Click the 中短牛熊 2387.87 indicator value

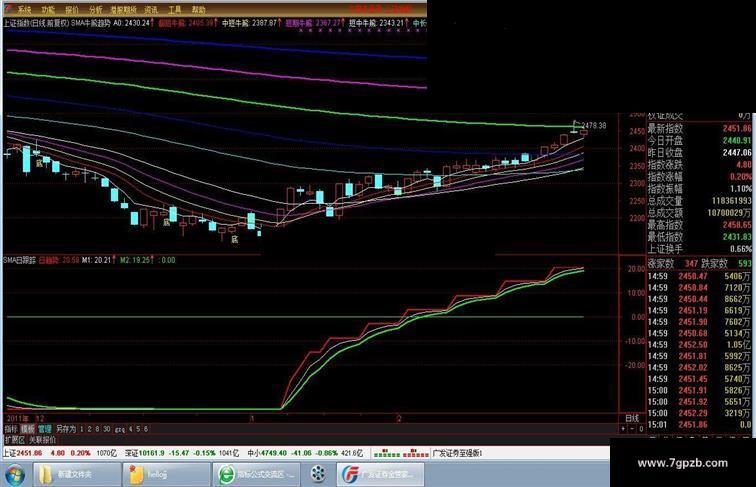(251, 23)
